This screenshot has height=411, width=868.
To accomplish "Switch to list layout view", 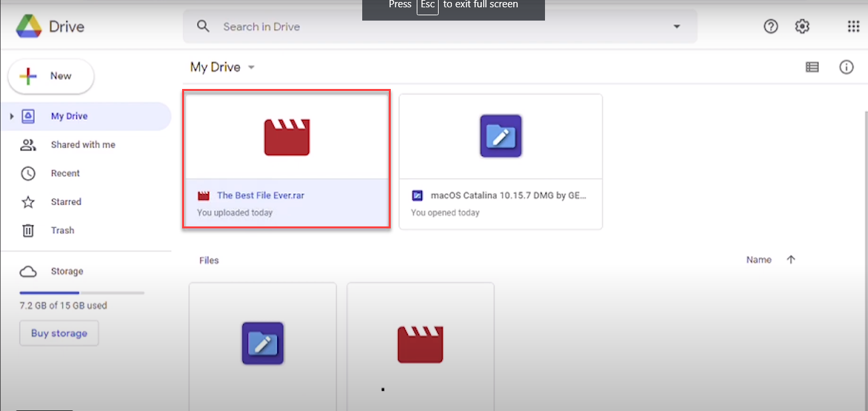I will point(812,67).
